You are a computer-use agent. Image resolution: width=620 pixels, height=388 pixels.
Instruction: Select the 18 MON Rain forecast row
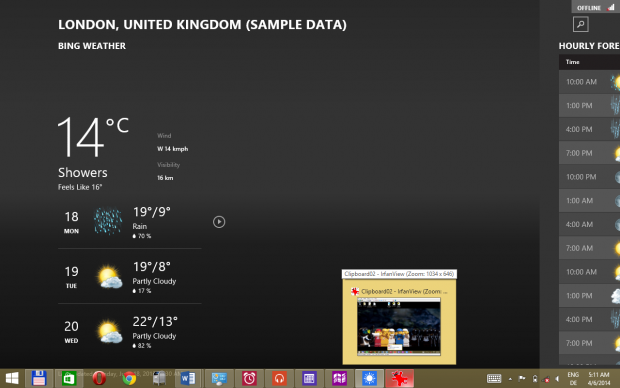(x=130, y=222)
